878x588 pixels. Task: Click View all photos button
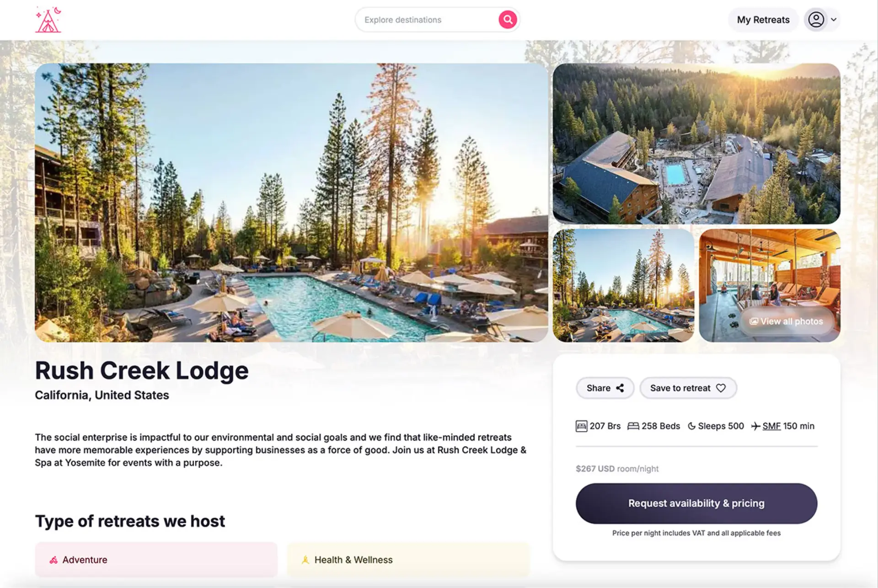click(787, 321)
